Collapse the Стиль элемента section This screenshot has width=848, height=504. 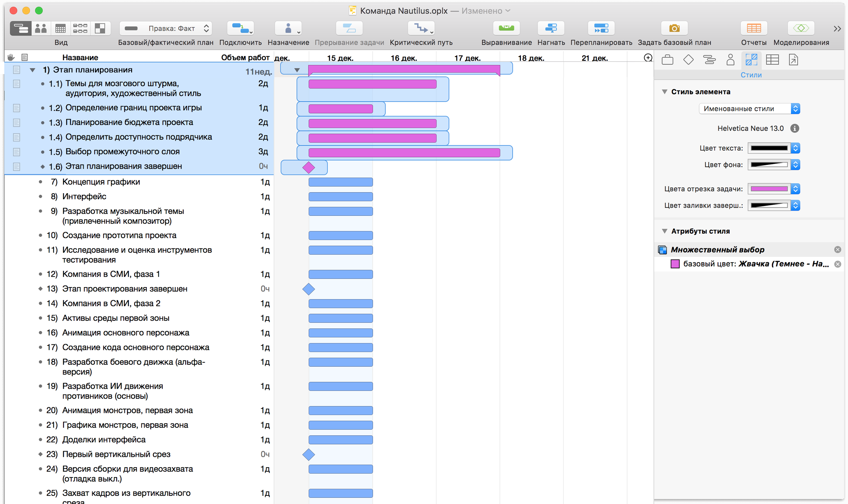pyautogui.click(x=664, y=92)
